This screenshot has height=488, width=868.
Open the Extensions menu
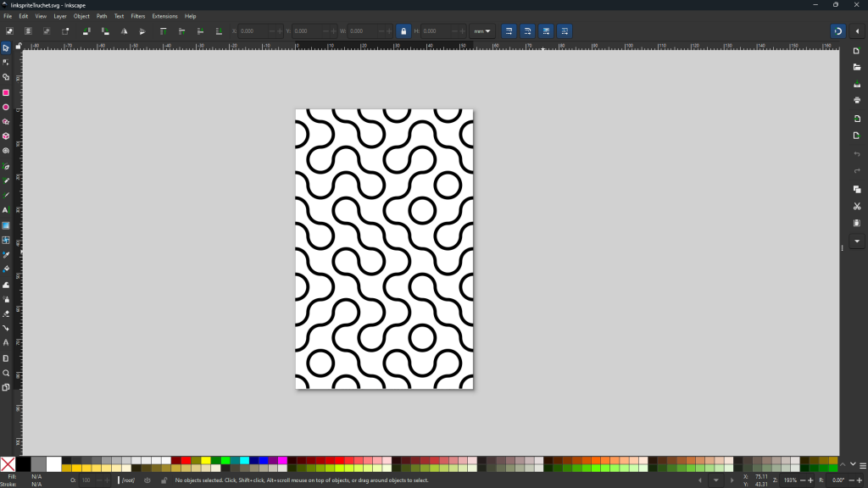tap(164, 16)
